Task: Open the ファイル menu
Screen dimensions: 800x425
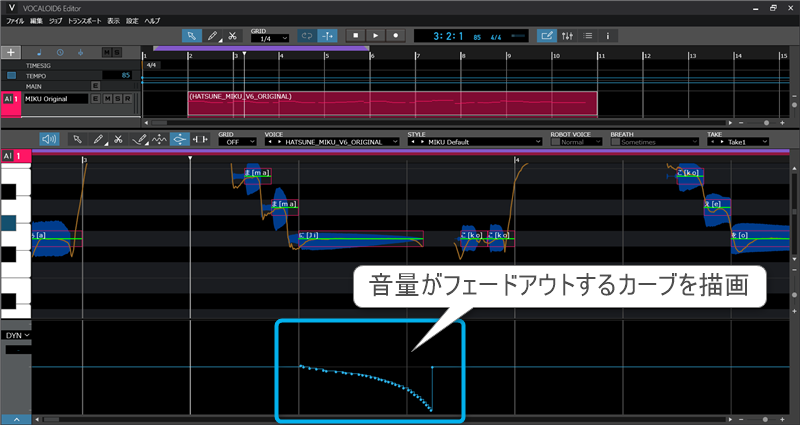Action: tap(15, 21)
